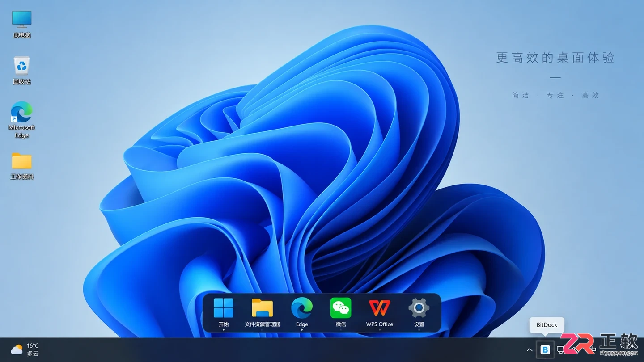Select the 此电脑 desktop icon
The image size is (644, 362).
coord(21,24)
